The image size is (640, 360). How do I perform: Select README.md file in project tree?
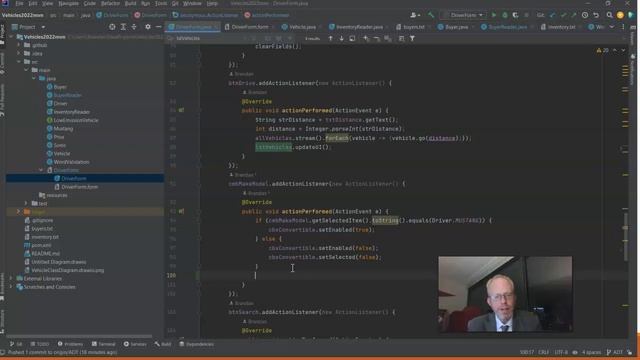(x=45, y=253)
